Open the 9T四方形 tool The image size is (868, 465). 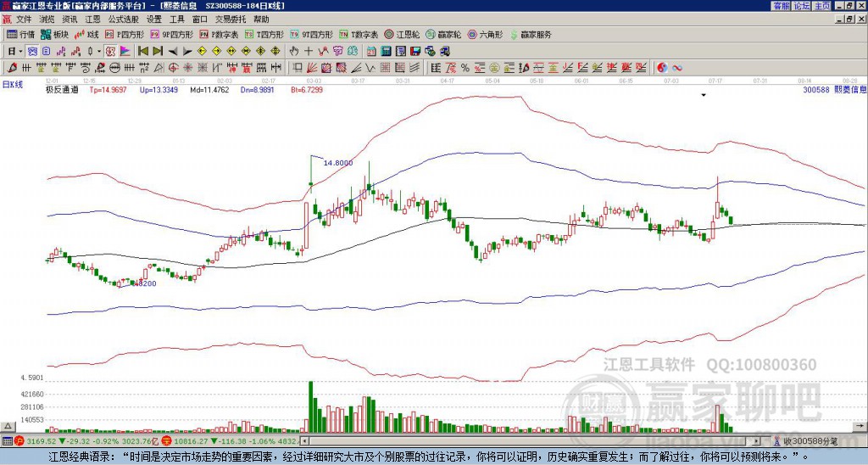[311, 34]
